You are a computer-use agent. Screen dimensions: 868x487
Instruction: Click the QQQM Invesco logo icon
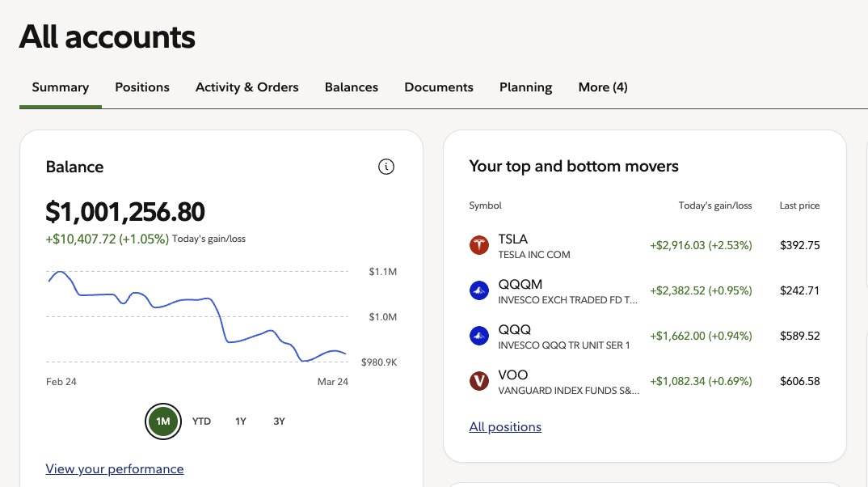478,290
